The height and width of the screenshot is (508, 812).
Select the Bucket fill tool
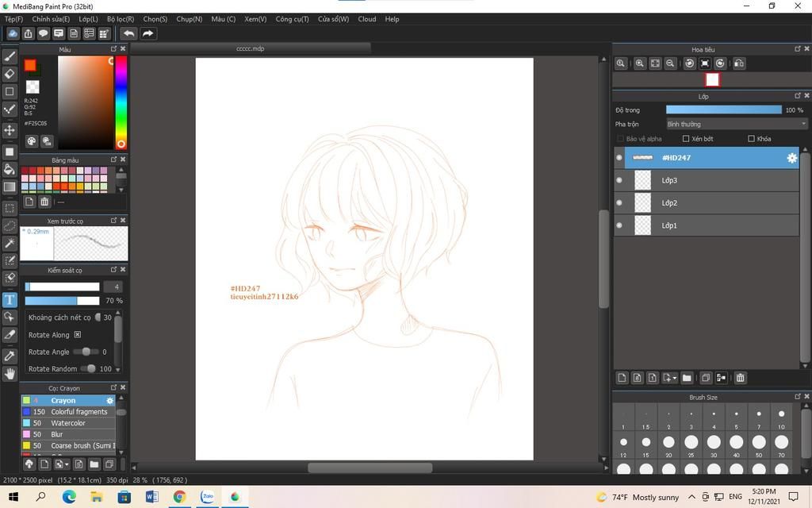(x=10, y=169)
